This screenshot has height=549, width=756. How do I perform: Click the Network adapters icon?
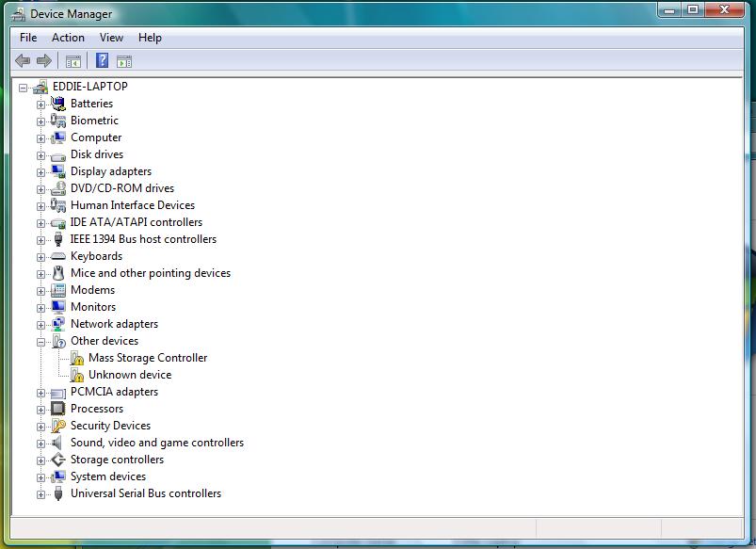click(58, 324)
